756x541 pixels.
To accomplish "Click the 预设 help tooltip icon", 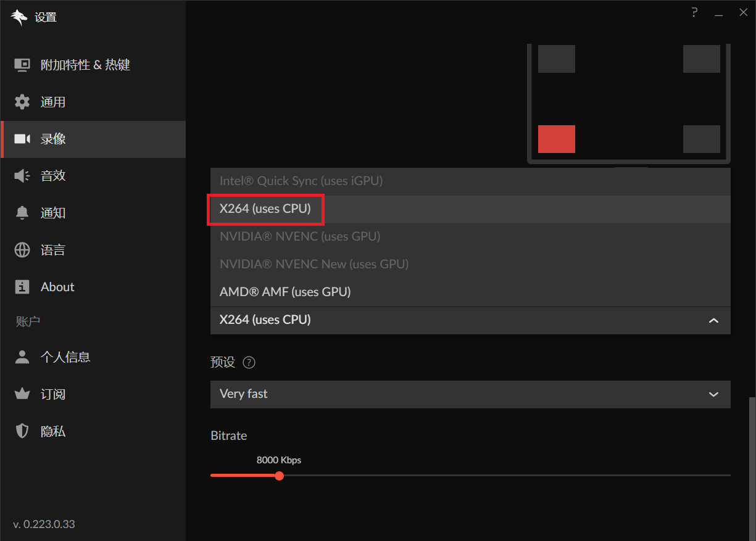I will point(249,363).
